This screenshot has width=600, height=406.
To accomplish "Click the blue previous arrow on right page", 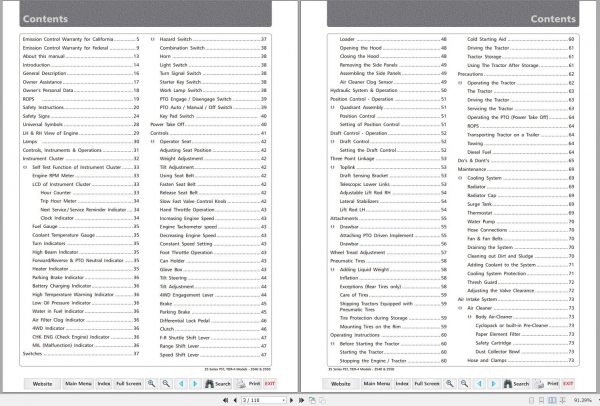I will click(479, 383).
